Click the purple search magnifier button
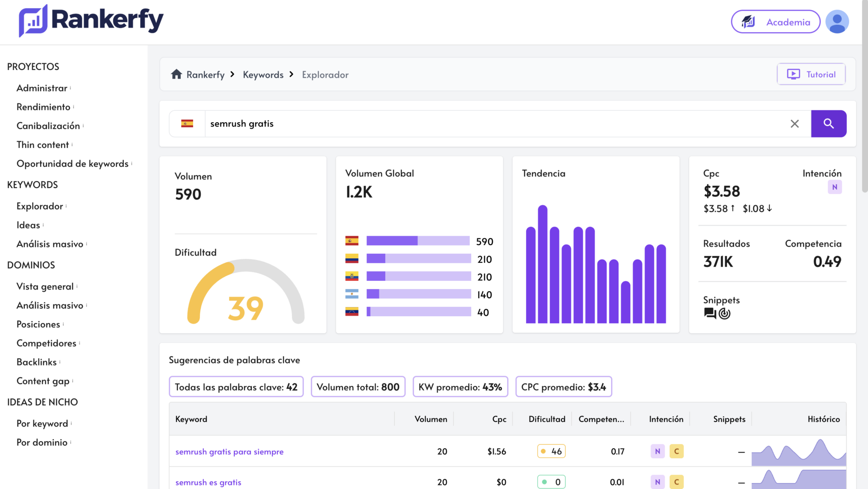Viewport: 868px width, 489px height. (828, 123)
